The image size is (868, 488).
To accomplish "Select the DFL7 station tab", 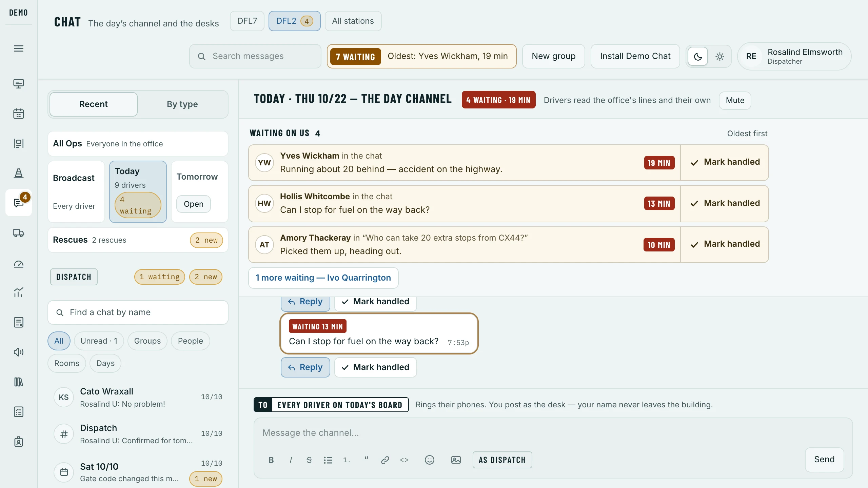I will point(247,21).
